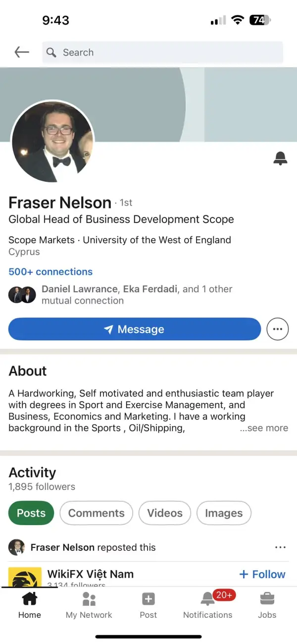This screenshot has width=297, height=644.
Task: Switch the activity filter to Comments
Action: [96, 513]
